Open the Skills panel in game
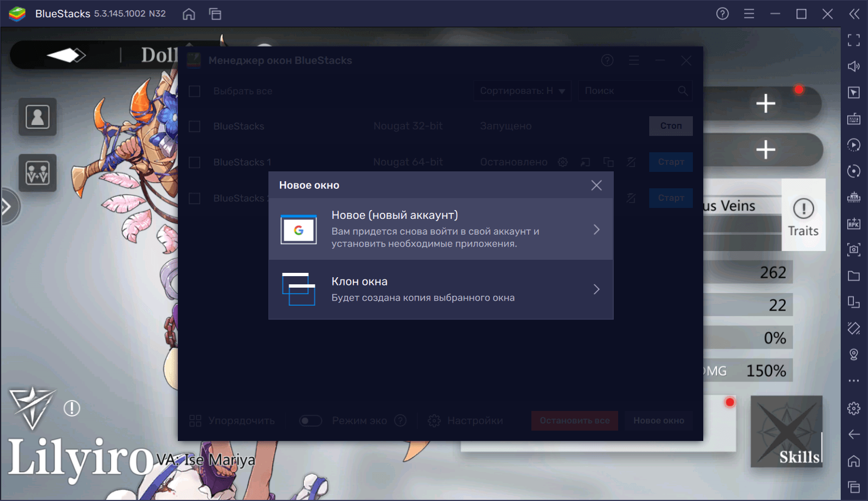This screenshot has height=501, width=868. tap(786, 431)
